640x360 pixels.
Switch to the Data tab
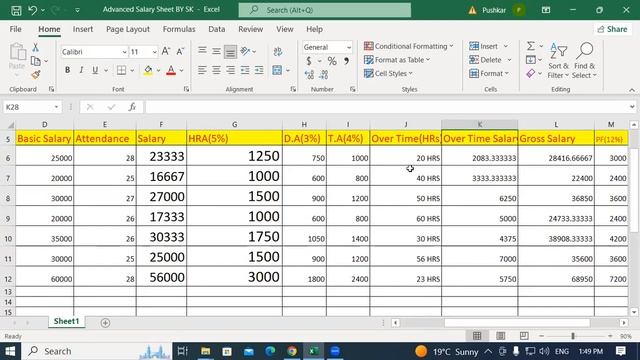pyautogui.click(x=216, y=29)
